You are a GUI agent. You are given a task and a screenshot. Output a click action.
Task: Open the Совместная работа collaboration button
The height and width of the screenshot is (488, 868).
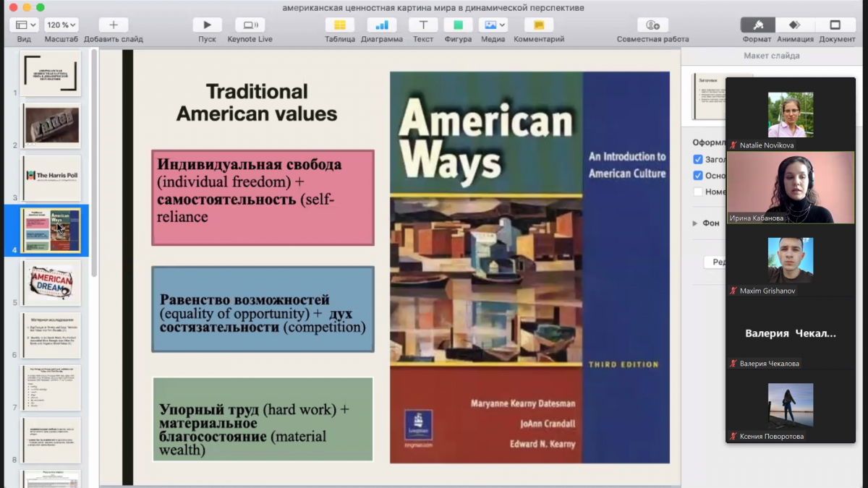click(652, 25)
